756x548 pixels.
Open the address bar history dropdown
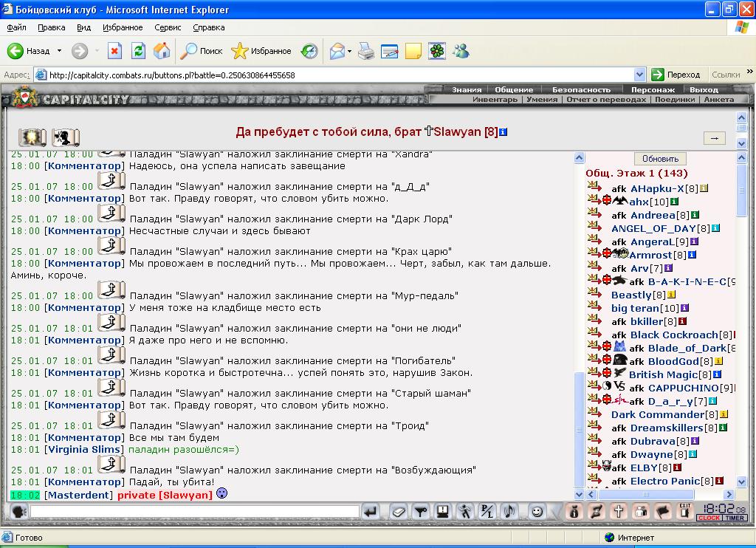click(640, 75)
